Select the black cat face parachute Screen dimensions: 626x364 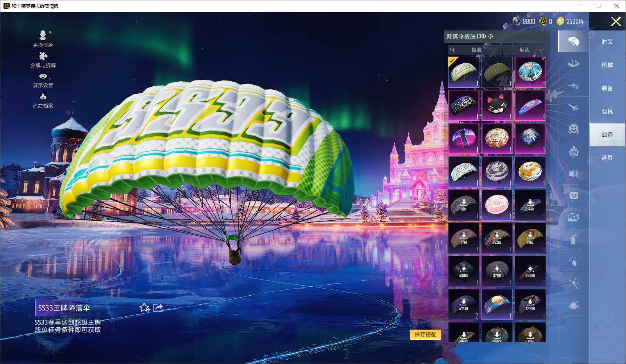point(497,105)
